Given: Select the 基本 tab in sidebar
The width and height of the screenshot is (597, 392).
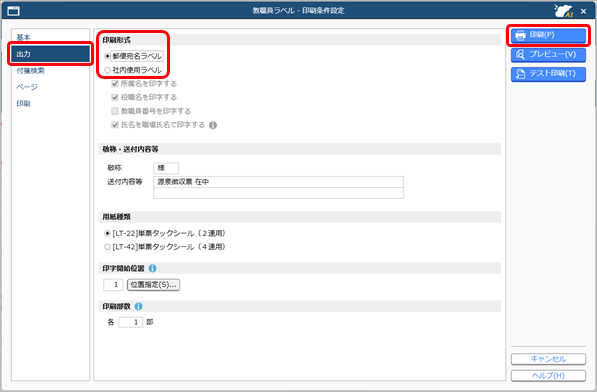Looking at the screenshot, I should [x=24, y=37].
